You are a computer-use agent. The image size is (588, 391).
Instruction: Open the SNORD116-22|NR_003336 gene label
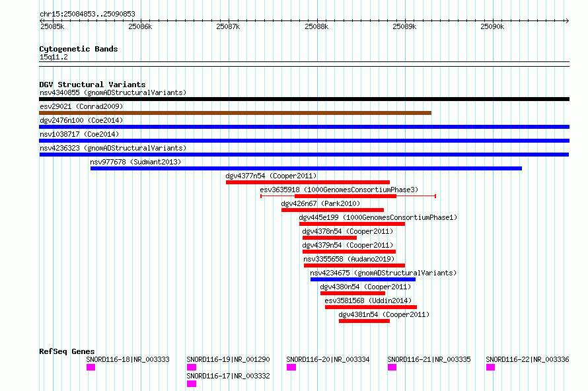[528, 359]
